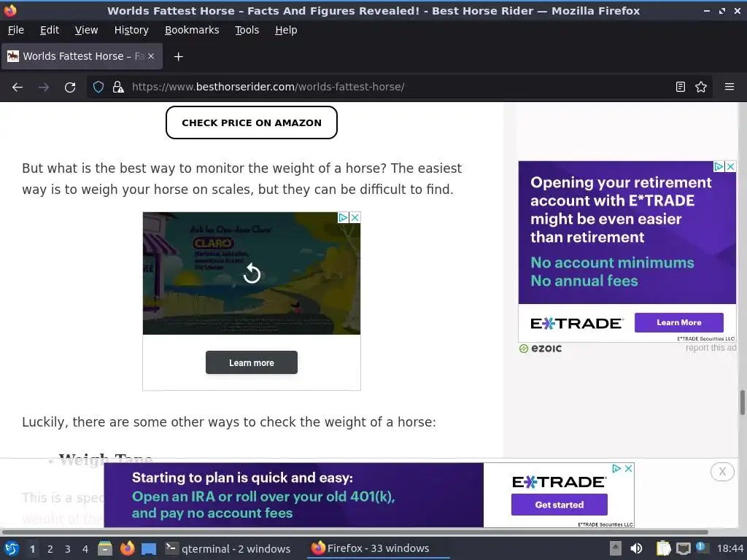747x560 pixels.
Task: Open the volume control in tray
Action: coord(636,548)
